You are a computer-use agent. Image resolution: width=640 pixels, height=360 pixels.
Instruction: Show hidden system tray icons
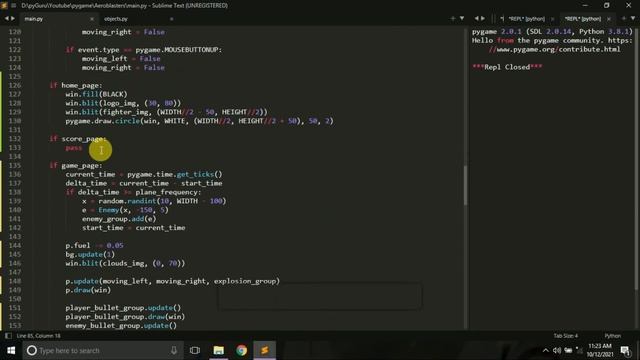(546, 350)
